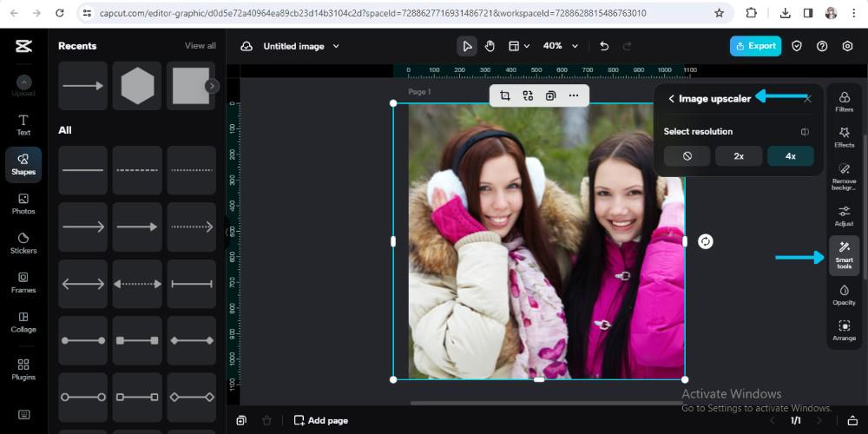Screen dimensions: 868x434
Task: Open the Text panel
Action: click(23, 125)
